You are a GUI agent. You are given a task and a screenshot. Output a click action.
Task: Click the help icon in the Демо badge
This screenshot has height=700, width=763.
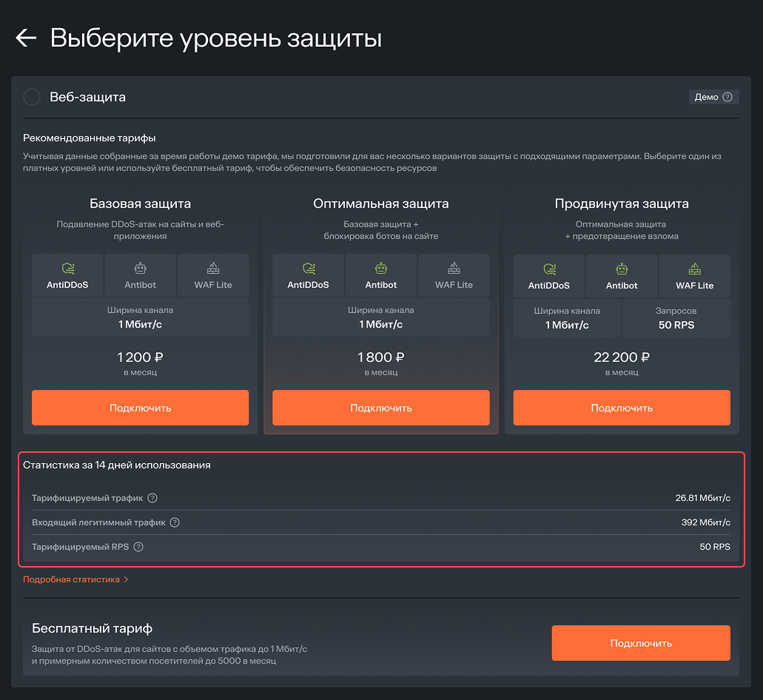click(727, 97)
